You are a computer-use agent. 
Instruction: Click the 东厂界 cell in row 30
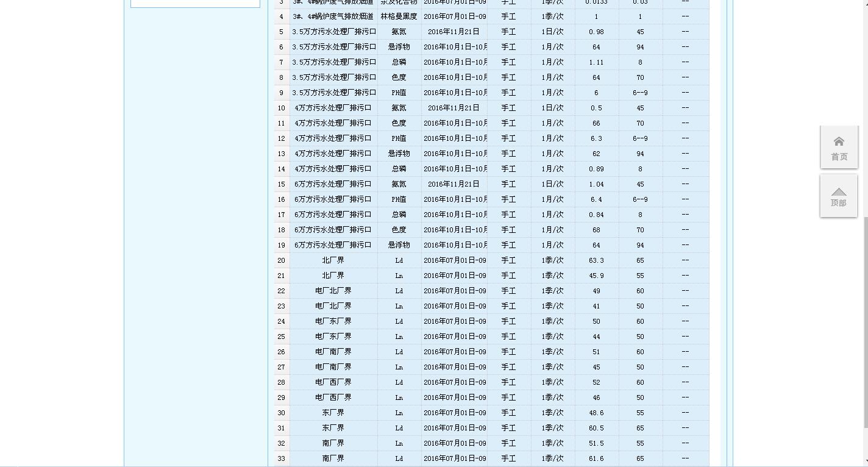point(333,413)
